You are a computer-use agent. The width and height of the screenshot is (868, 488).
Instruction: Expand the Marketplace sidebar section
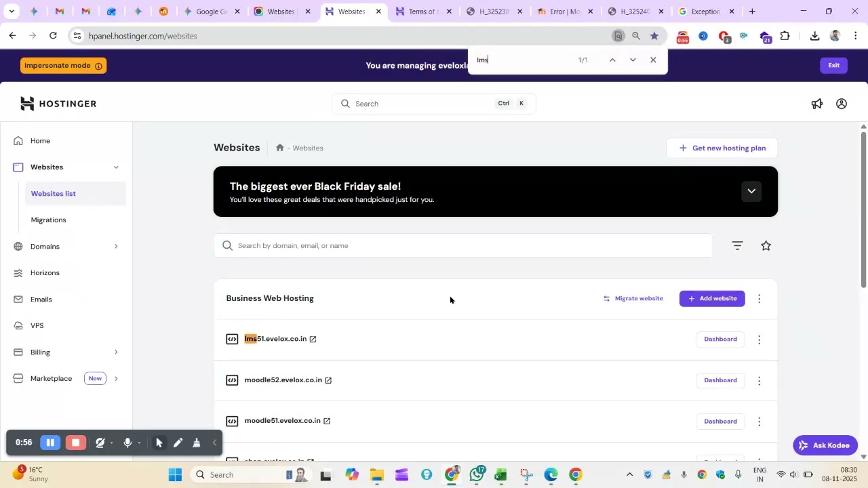[116, 379]
